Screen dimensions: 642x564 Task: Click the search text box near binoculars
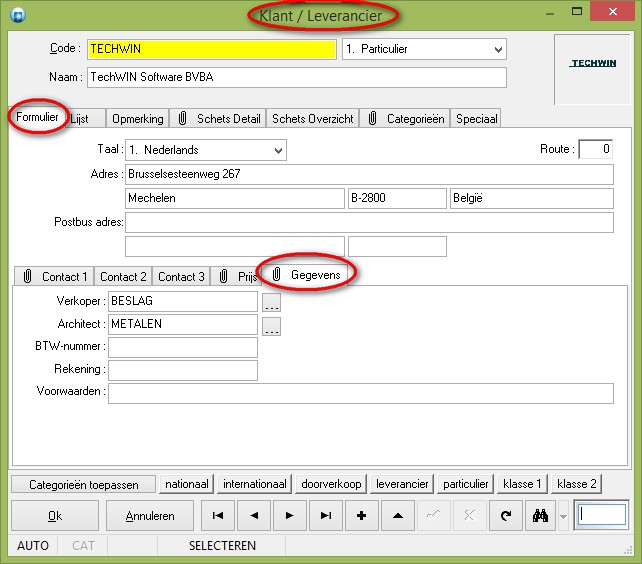coord(601,515)
